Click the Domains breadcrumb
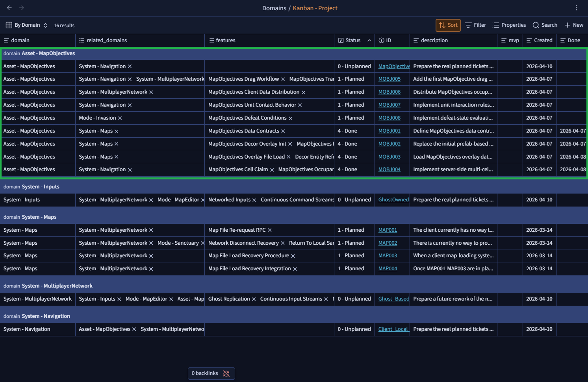Image resolution: width=588 pixels, height=382 pixels. click(x=274, y=8)
